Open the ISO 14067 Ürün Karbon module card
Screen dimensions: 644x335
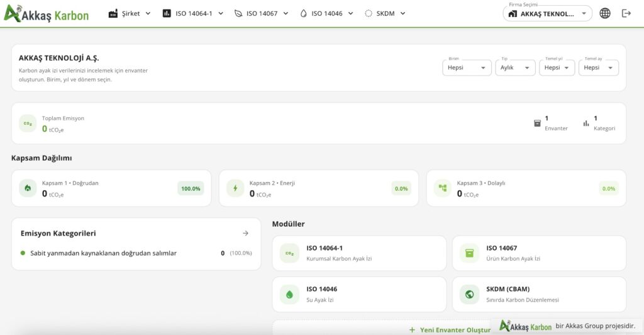click(x=539, y=253)
